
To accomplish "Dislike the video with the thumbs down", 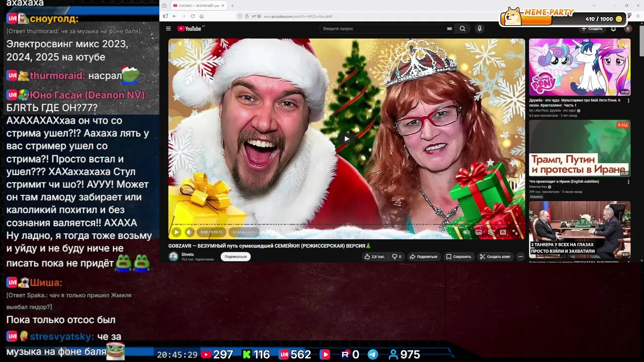I will coord(396,256).
